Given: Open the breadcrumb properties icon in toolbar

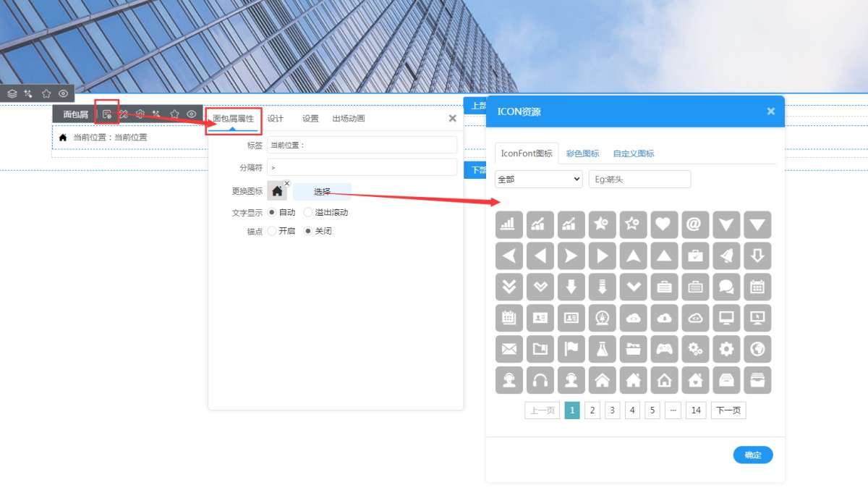Looking at the screenshot, I should point(107,114).
